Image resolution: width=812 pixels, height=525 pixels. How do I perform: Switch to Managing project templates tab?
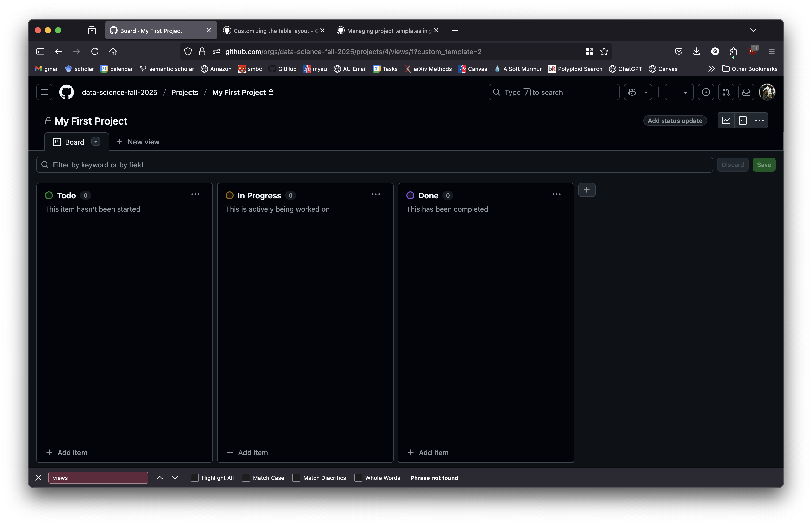(387, 30)
